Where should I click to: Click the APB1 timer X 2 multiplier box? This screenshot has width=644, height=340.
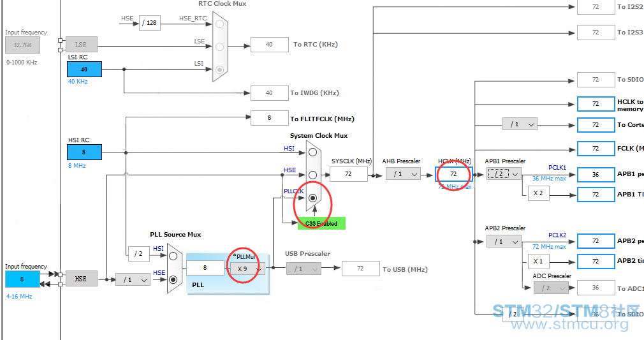(538, 193)
